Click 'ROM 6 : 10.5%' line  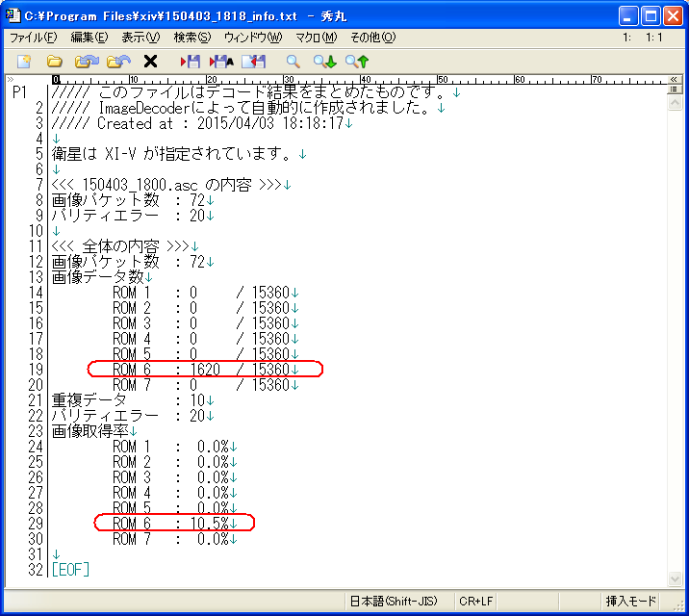tap(175, 524)
